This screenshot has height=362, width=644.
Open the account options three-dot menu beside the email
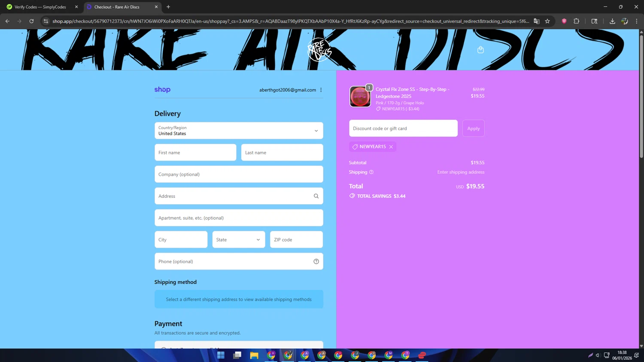[321, 90]
